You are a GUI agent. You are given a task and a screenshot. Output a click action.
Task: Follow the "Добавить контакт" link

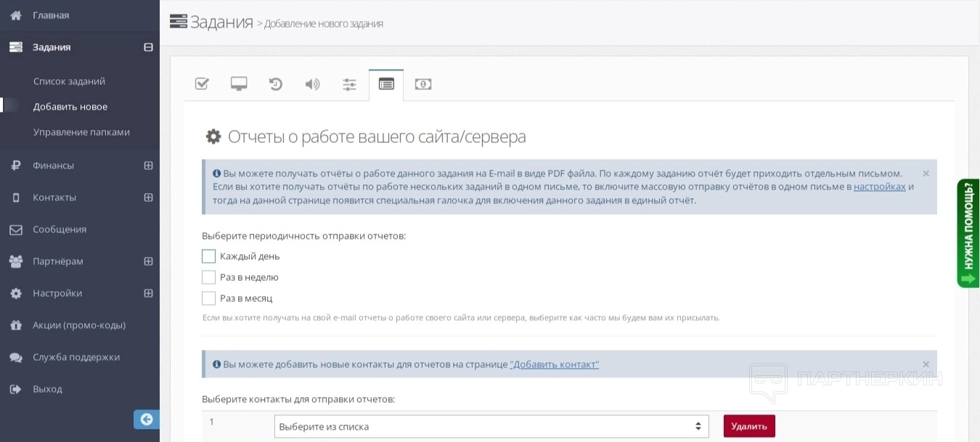pos(555,364)
